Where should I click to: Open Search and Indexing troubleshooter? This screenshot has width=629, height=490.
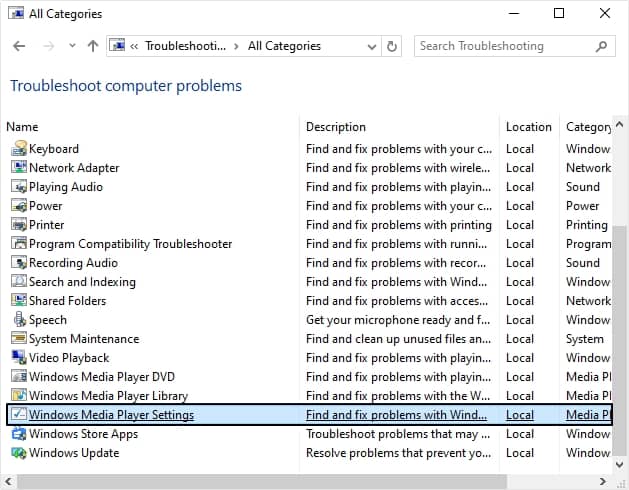[x=82, y=282]
